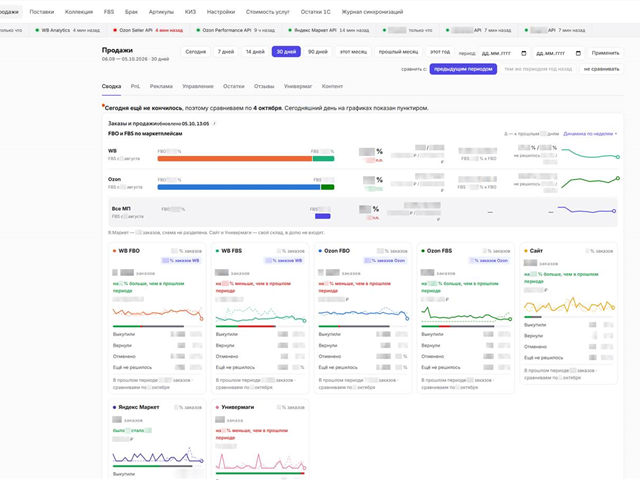Click the red status dot beside Ozon Seller API
The image size is (640, 480).
[115, 30]
